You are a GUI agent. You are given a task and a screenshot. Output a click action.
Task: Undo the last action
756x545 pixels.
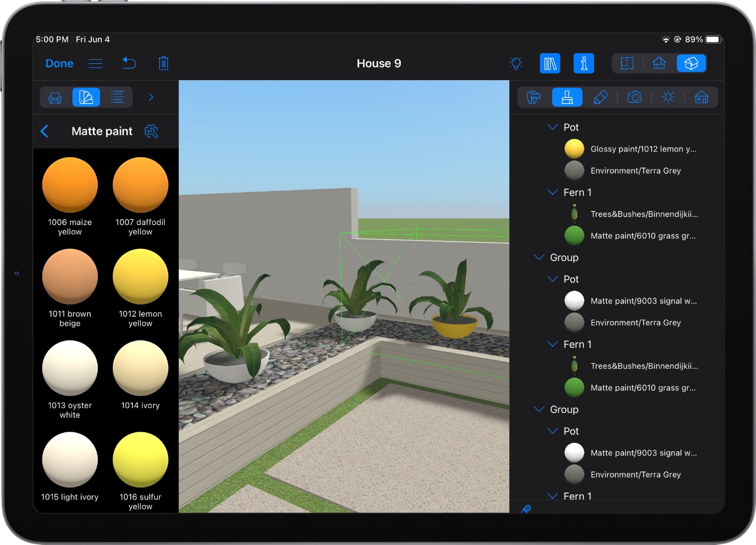[129, 63]
